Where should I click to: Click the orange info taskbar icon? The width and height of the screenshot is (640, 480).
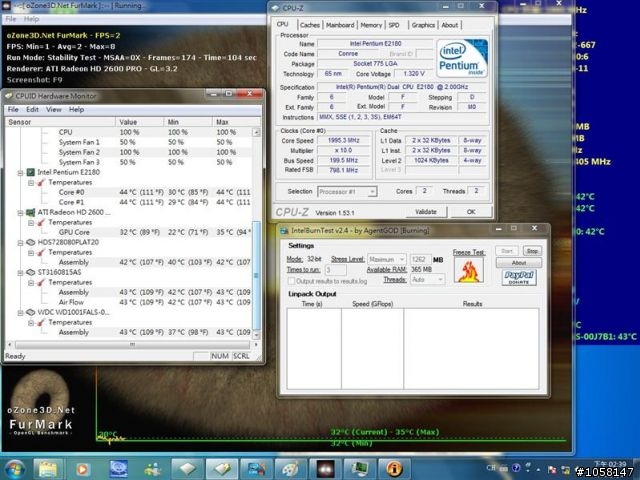pyautogui.click(x=394, y=469)
